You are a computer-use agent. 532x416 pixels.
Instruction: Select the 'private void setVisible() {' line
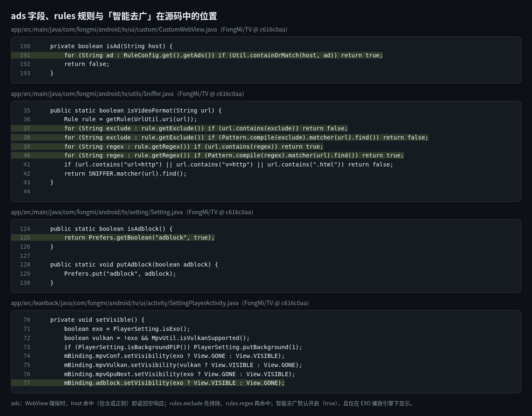click(97, 320)
